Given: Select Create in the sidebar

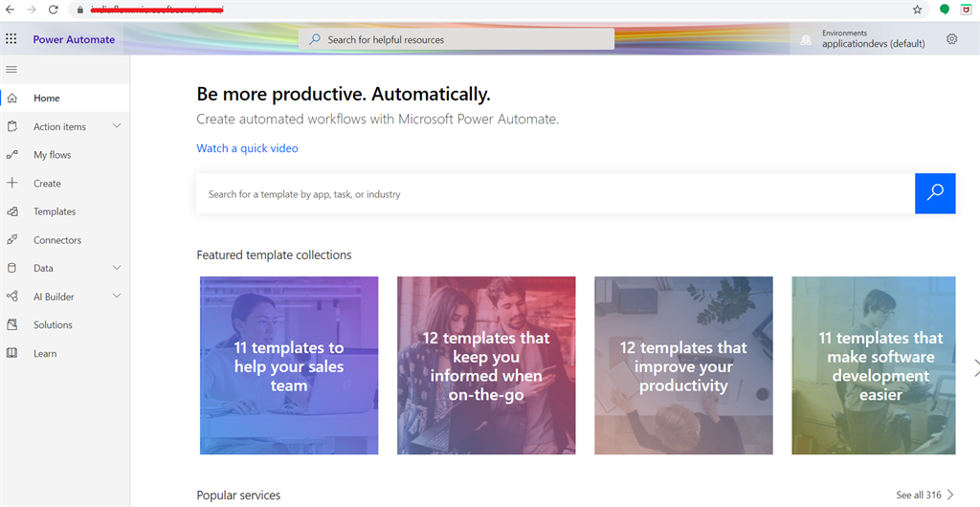Looking at the screenshot, I should [47, 184].
